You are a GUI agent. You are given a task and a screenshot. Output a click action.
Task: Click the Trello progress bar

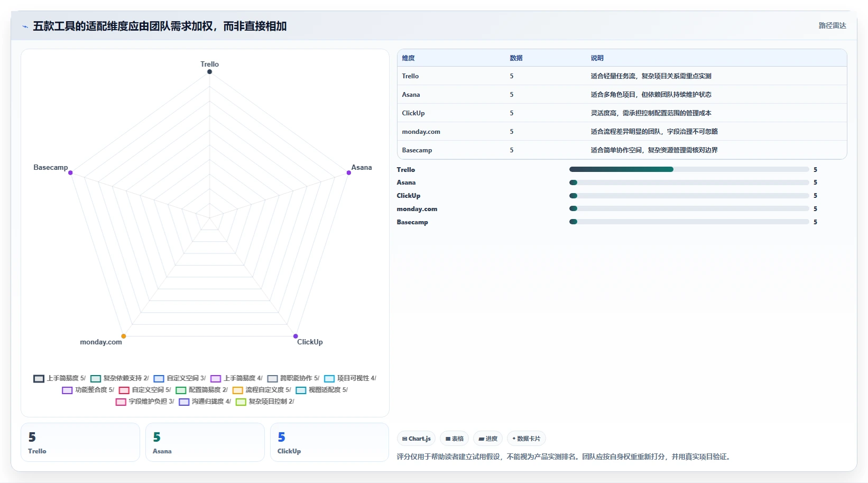(x=689, y=169)
